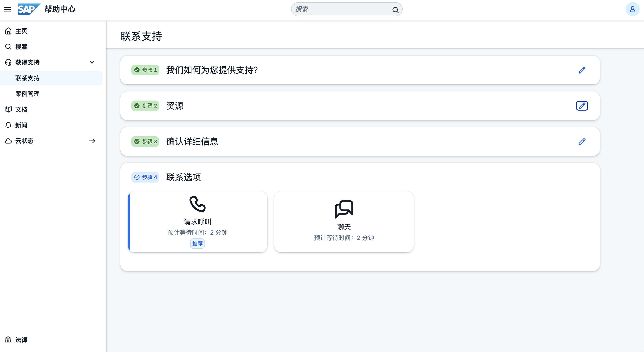Open the user profile avatar
Image resolution: width=644 pixels, height=352 pixels.
click(x=632, y=10)
